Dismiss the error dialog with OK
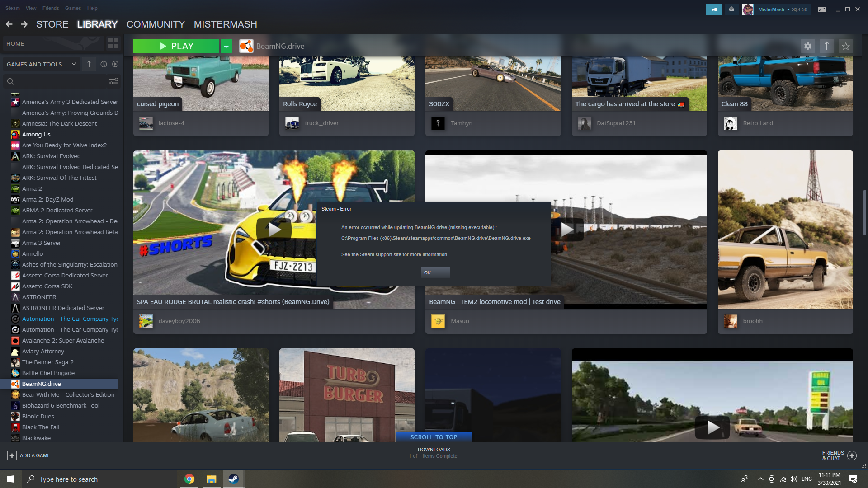868x488 pixels. click(435, 273)
